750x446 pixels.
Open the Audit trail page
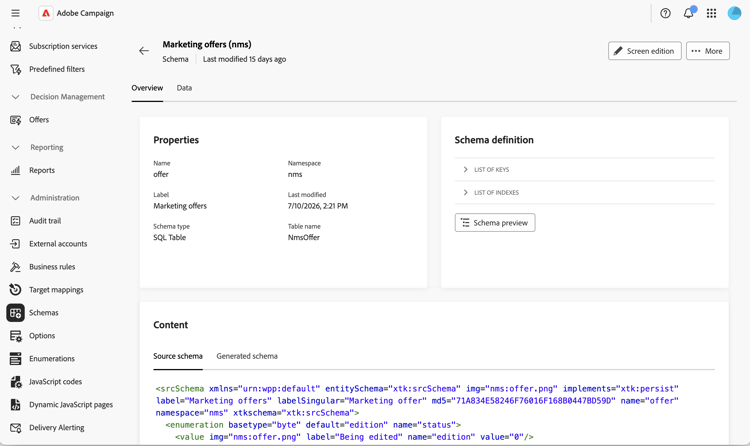(45, 221)
